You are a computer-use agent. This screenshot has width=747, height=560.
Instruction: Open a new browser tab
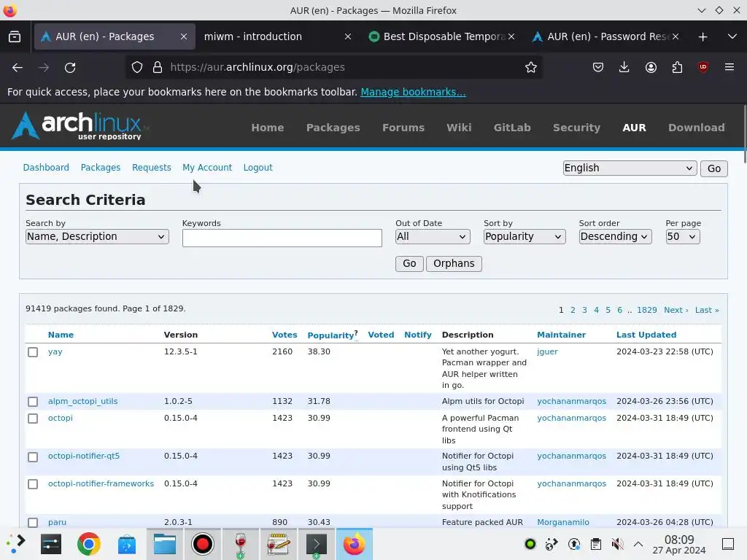coord(703,36)
